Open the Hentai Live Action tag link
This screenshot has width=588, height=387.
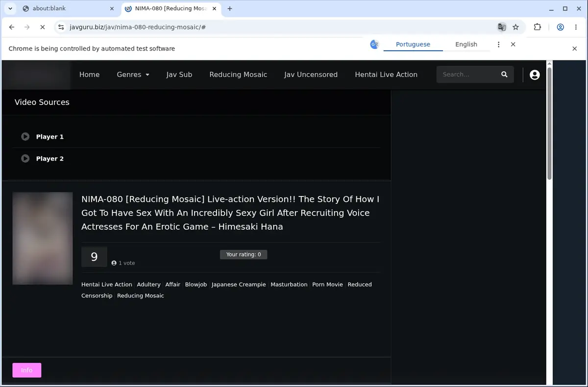[107, 285]
